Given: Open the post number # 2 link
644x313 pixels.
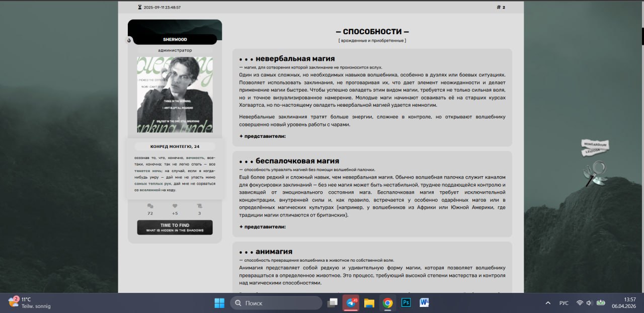Looking at the screenshot, I should [500, 7].
